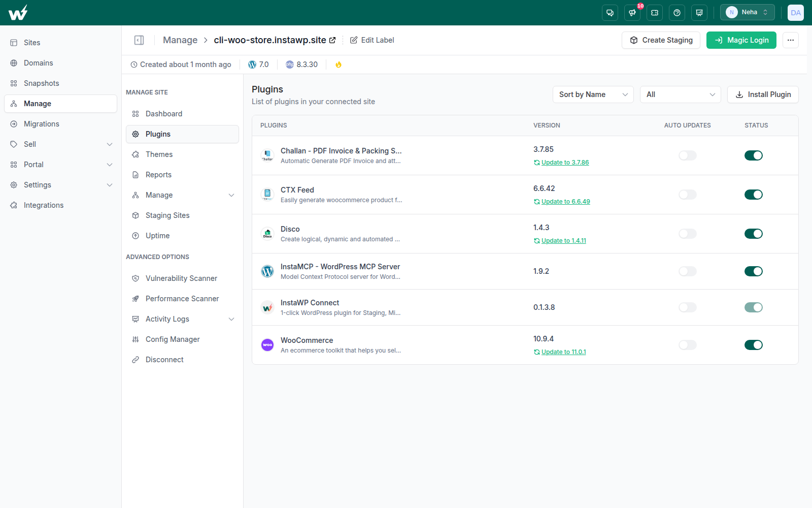
Task: Open Domains in the main sidebar
Action: point(61,63)
